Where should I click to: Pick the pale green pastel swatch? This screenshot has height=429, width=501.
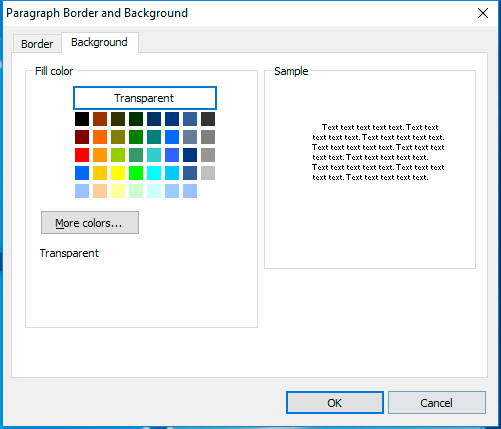point(136,191)
